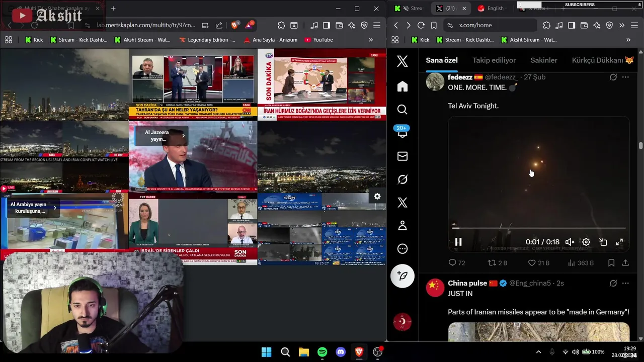
Task: Open Legendary Edition bookmark
Action: tap(207, 40)
